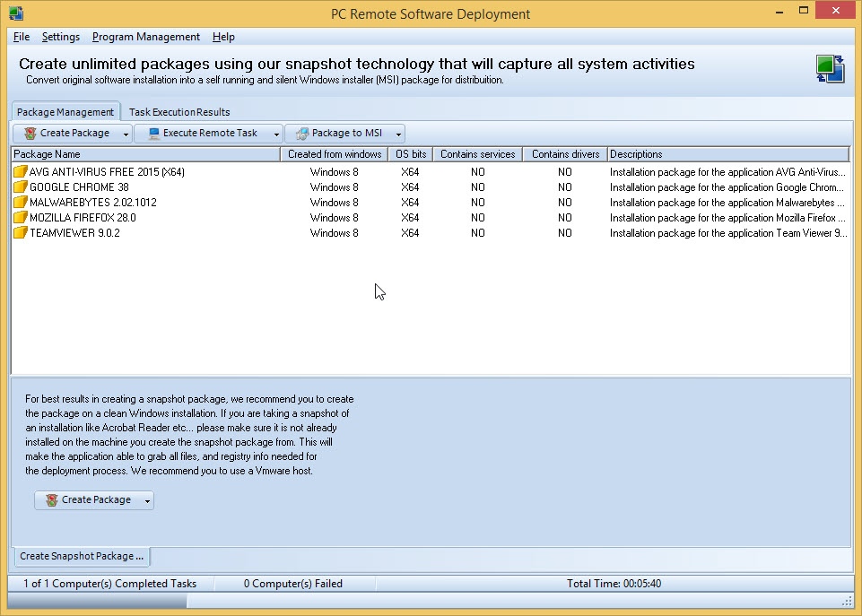Click the folder icon beside MOZILLA FIREFOX 28.0
Image resolution: width=862 pixels, height=616 pixels.
pos(22,217)
